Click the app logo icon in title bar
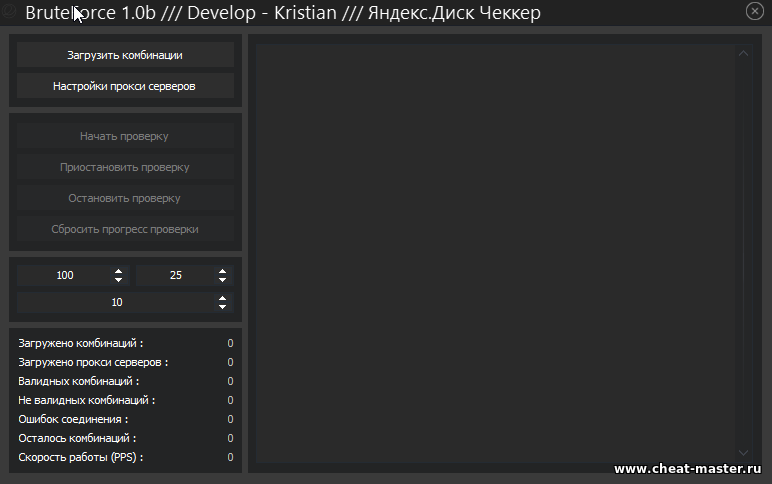772x484 pixels. tap(9, 11)
